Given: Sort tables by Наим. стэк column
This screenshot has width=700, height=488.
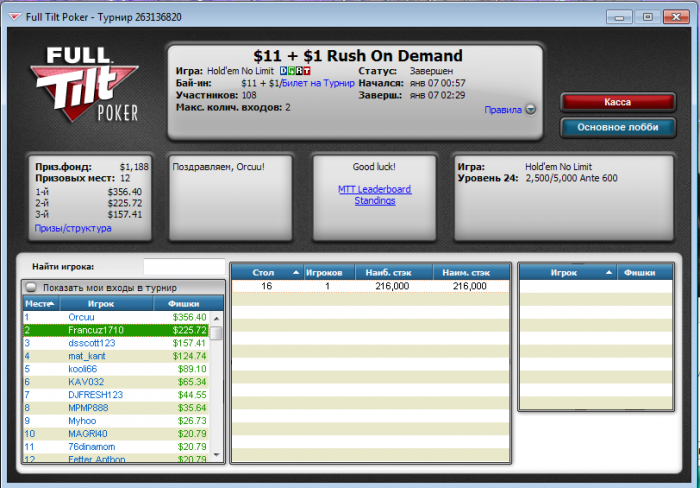Looking at the screenshot, I should [471, 272].
